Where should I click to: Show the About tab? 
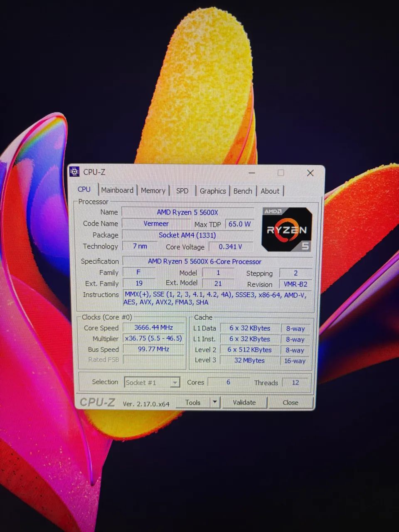pyautogui.click(x=270, y=191)
